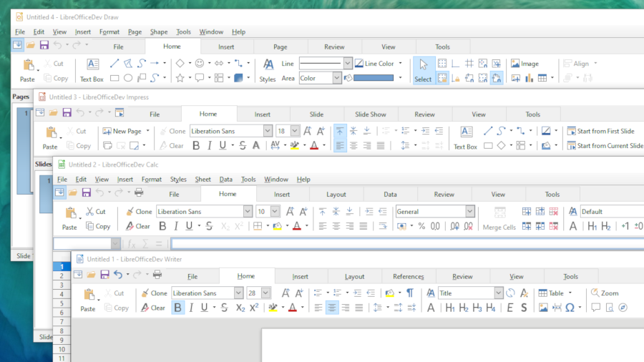Click Function Wizard fx icon in Calc
644x362 pixels.
point(132,244)
